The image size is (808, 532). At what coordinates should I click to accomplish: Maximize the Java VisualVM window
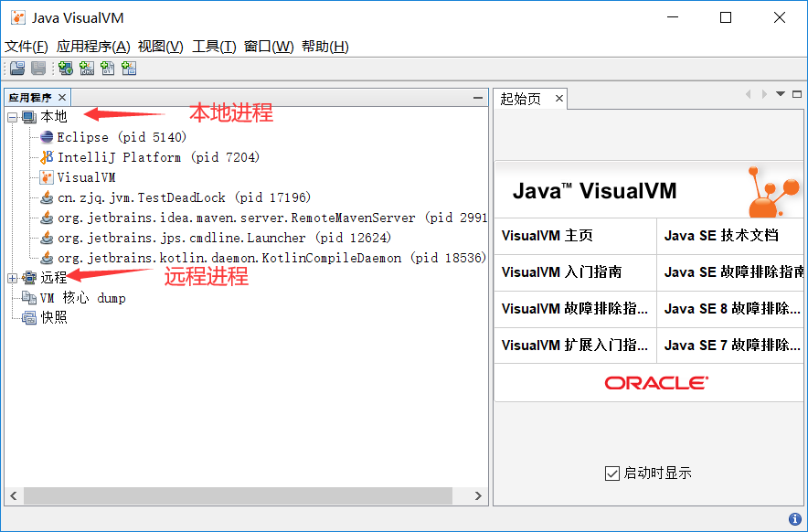pos(726,17)
